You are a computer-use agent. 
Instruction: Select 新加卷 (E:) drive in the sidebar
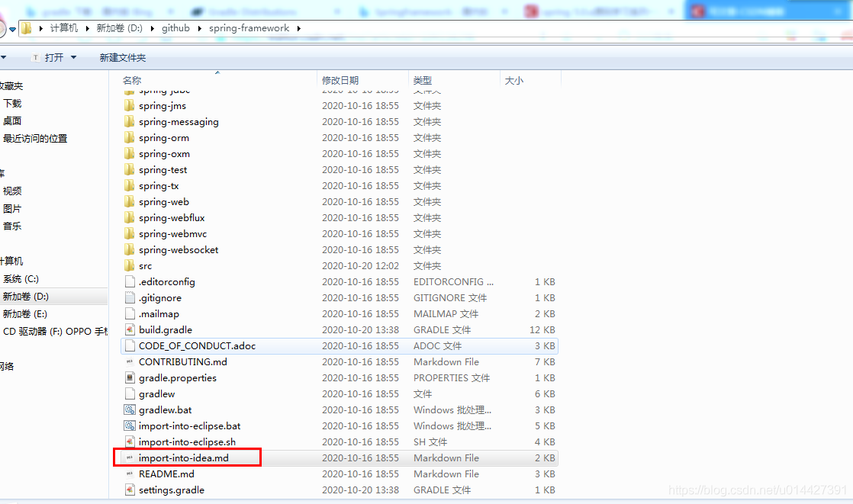[x=25, y=313]
